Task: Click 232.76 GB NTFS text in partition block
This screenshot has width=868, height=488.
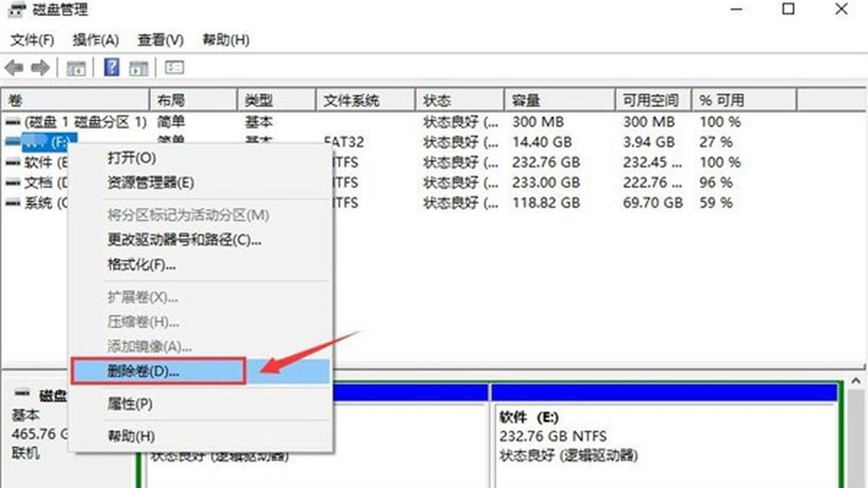Action: (553, 436)
